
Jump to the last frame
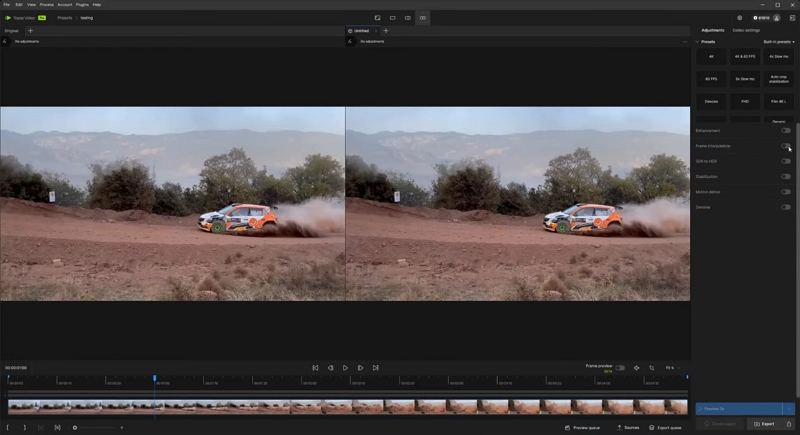[376, 368]
